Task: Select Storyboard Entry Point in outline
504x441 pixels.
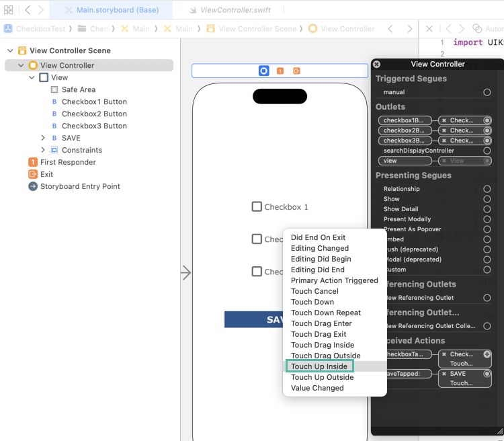Action: pos(80,186)
